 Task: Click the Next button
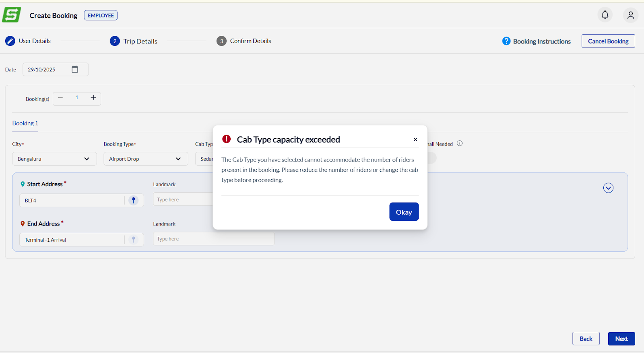click(x=621, y=339)
